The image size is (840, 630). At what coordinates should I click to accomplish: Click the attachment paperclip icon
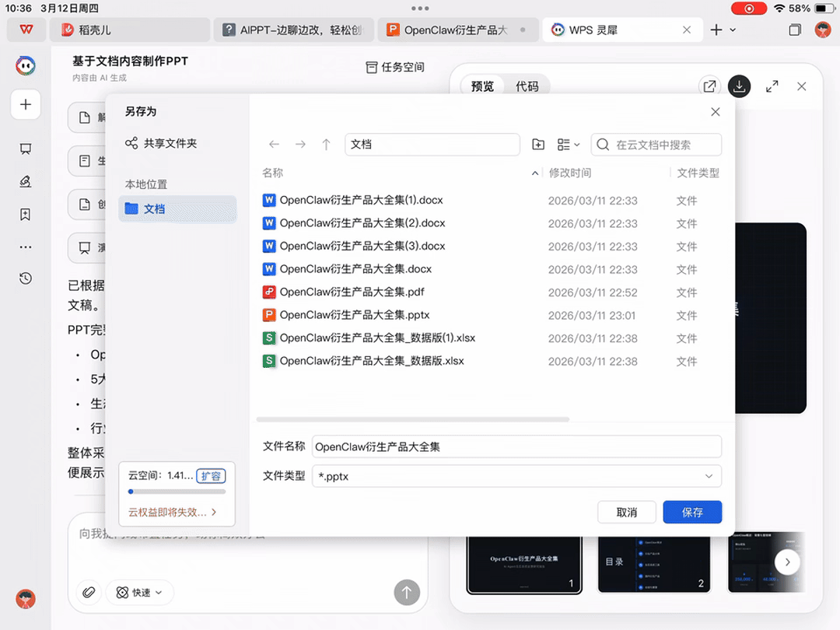[89, 592]
